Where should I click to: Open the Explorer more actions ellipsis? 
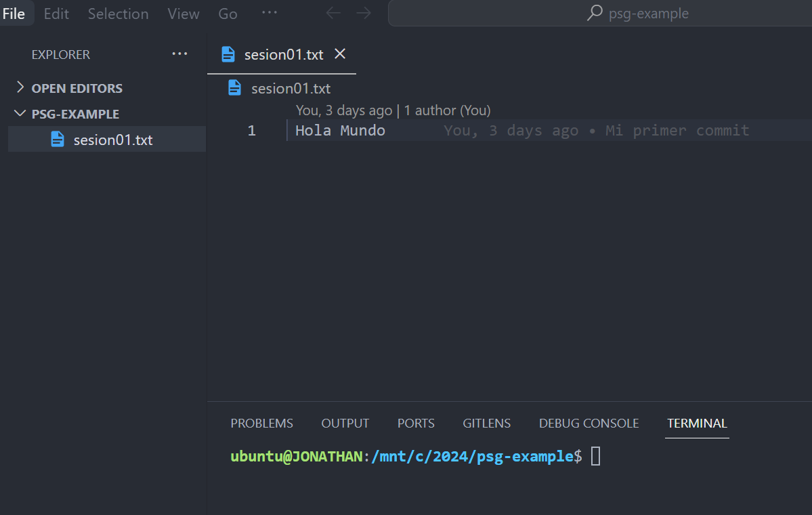[179, 54]
